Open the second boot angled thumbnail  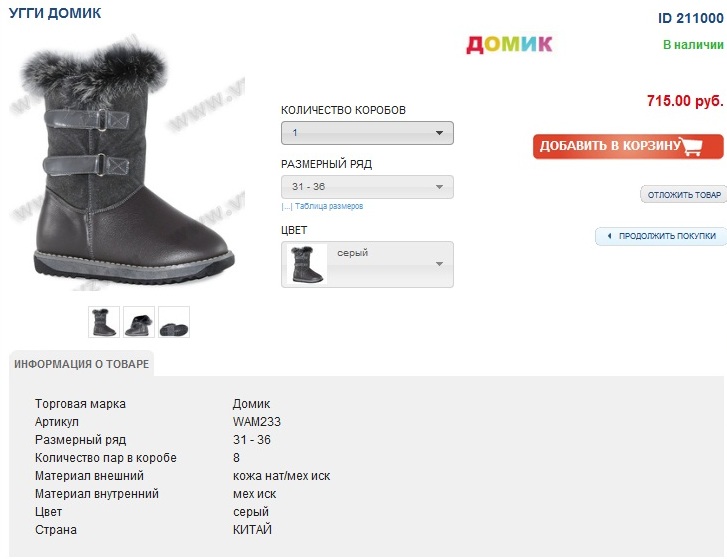139,322
